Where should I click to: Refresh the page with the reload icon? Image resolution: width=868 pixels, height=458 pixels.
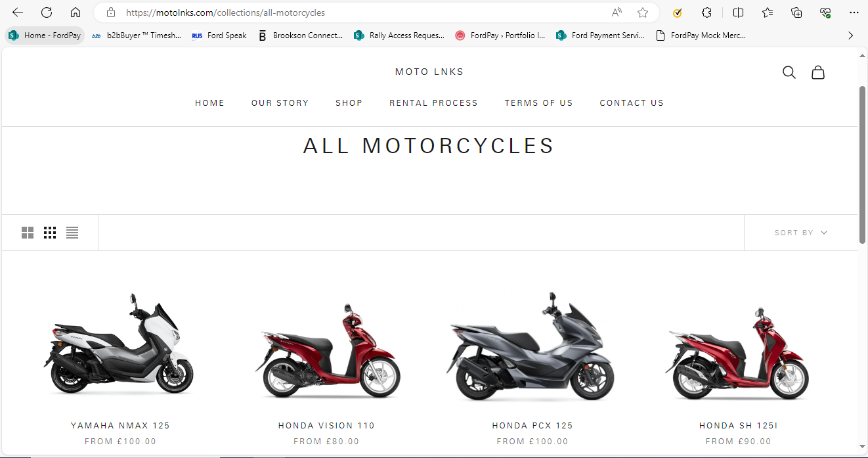pyautogui.click(x=47, y=12)
